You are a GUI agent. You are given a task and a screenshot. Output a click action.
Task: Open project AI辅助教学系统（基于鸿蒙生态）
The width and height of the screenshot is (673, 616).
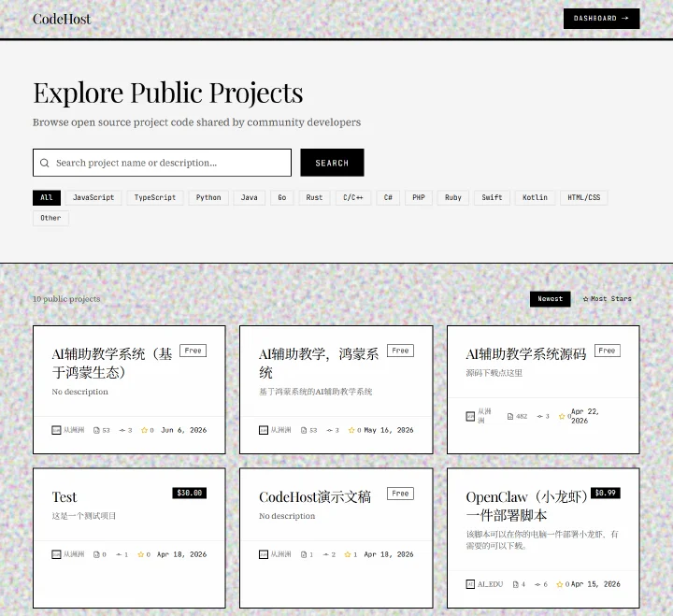[x=111, y=363]
